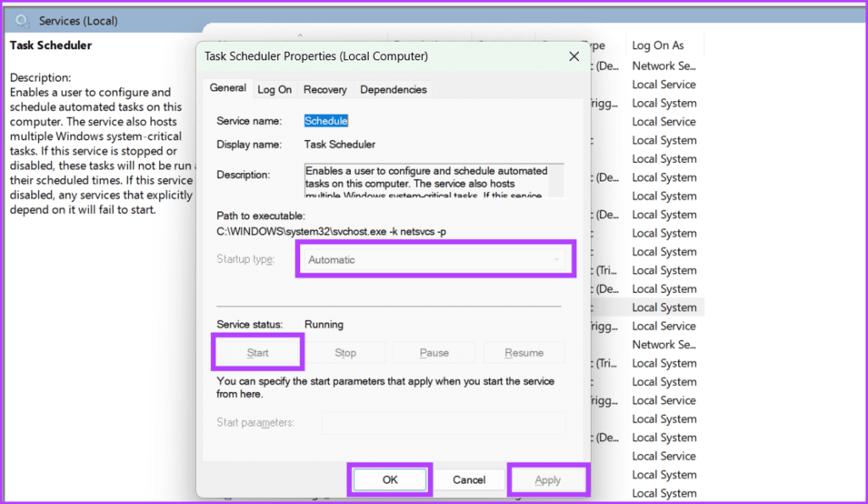Apply the service configuration changes
The image size is (868, 504).
pos(548,479)
